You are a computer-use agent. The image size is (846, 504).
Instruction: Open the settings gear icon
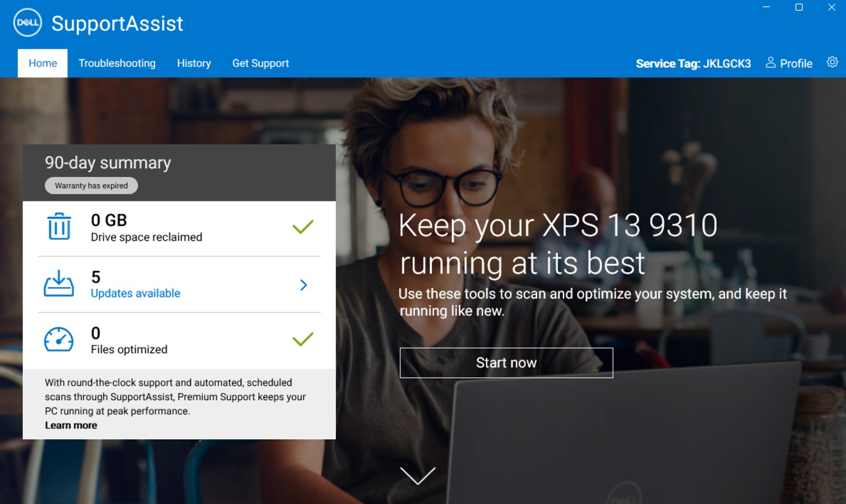pos(832,62)
